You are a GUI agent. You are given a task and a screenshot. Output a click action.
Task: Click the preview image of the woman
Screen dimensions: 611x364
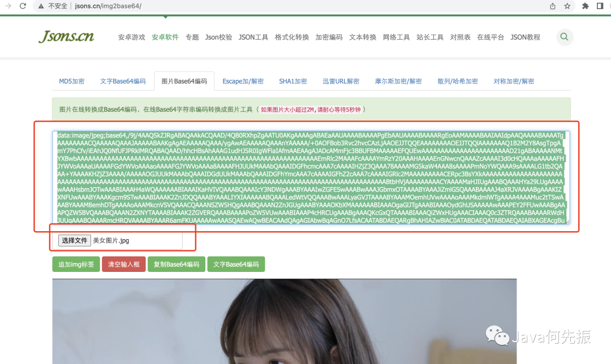285,322
